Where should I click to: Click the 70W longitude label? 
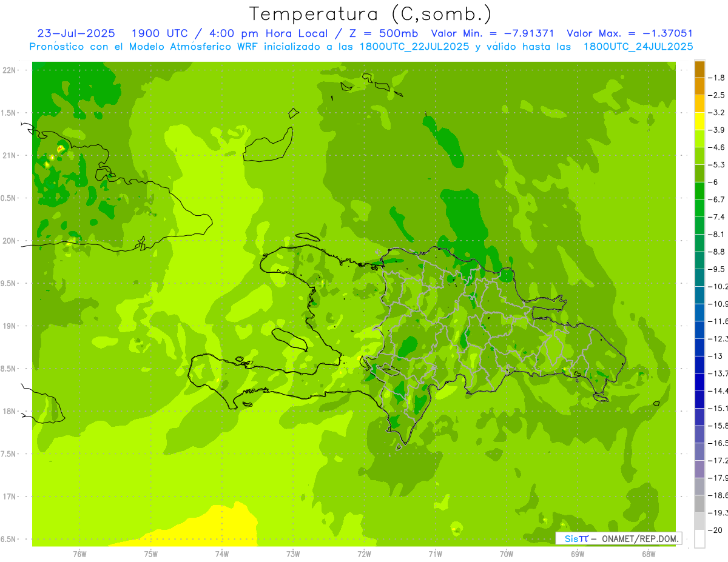pyautogui.click(x=507, y=554)
